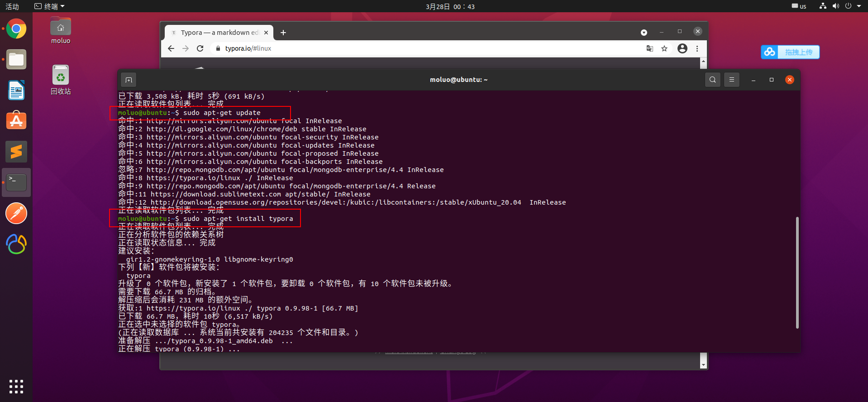Open the network status indicator
This screenshot has width=868, height=402.
(x=823, y=6)
